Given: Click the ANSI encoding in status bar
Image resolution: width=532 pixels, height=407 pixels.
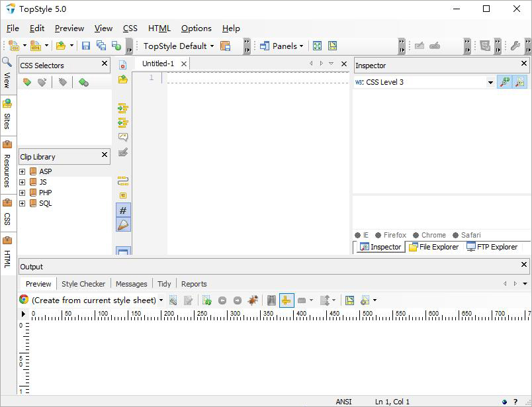Looking at the screenshot, I should (343, 402).
